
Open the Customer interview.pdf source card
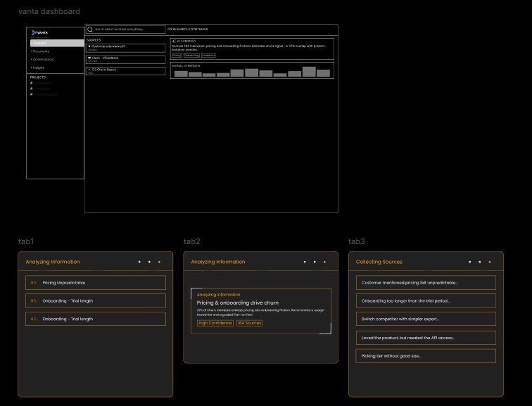125,48
